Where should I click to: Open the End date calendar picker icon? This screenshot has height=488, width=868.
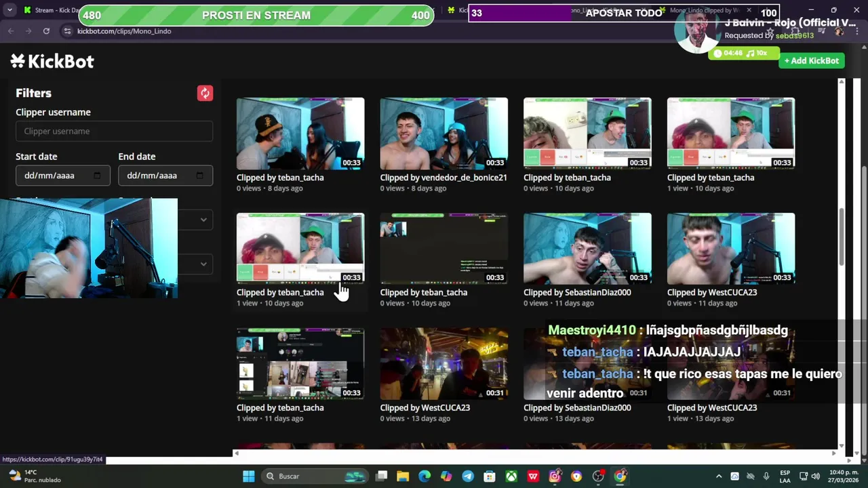(199, 176)
